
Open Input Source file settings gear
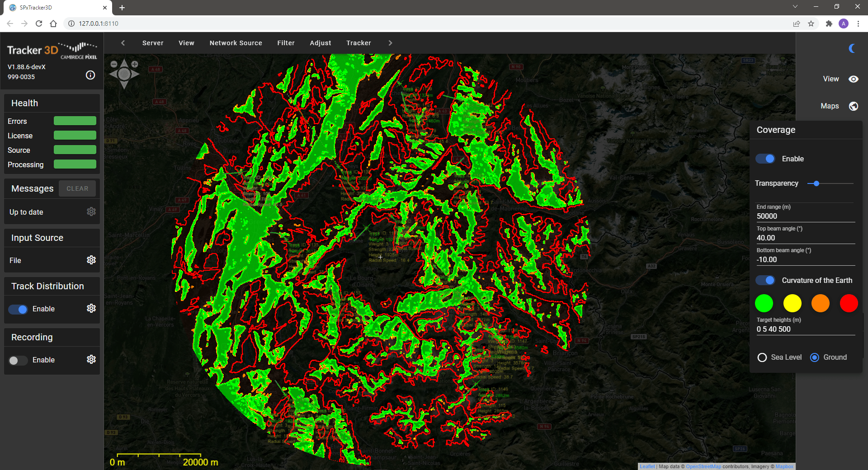coord(91,260)
